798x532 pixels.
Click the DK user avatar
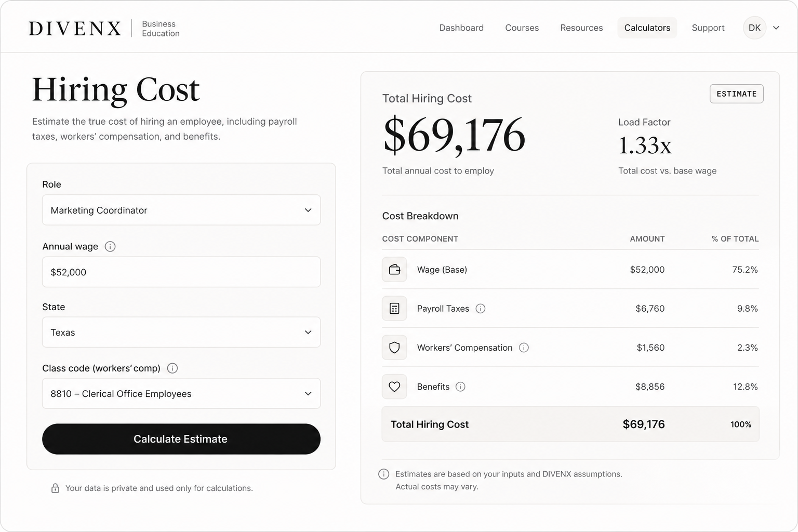coord(755,28)
